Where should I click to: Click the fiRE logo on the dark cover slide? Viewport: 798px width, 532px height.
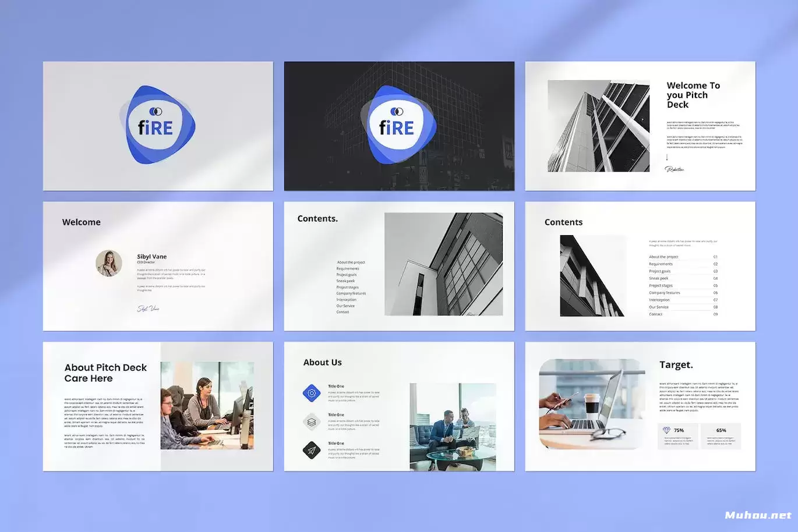tap(398, 125)
